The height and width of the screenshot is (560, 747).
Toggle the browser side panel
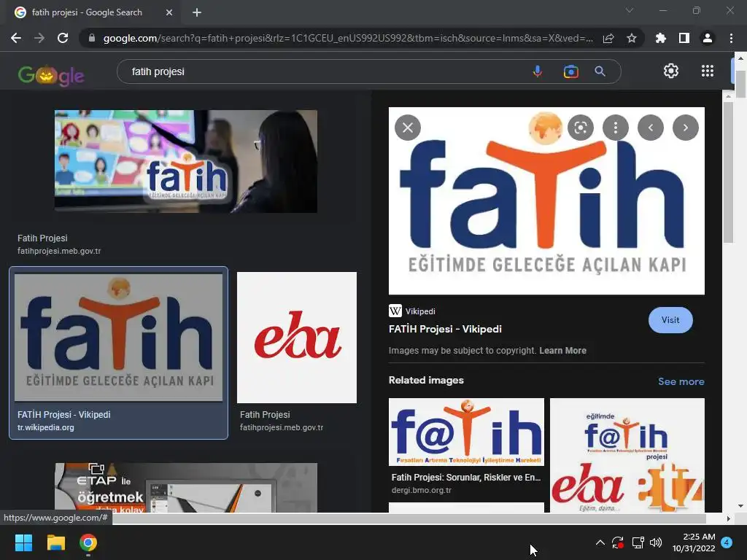[684, 38]
